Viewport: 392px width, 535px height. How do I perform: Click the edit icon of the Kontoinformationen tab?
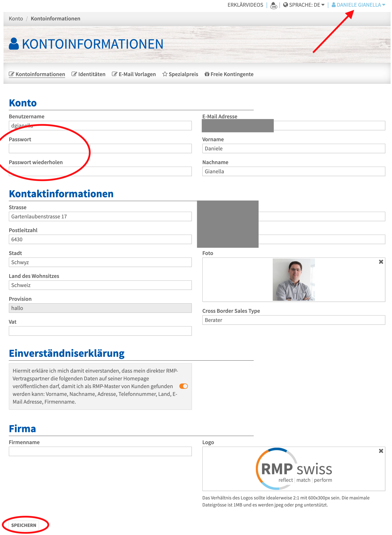tap(11, 74)
